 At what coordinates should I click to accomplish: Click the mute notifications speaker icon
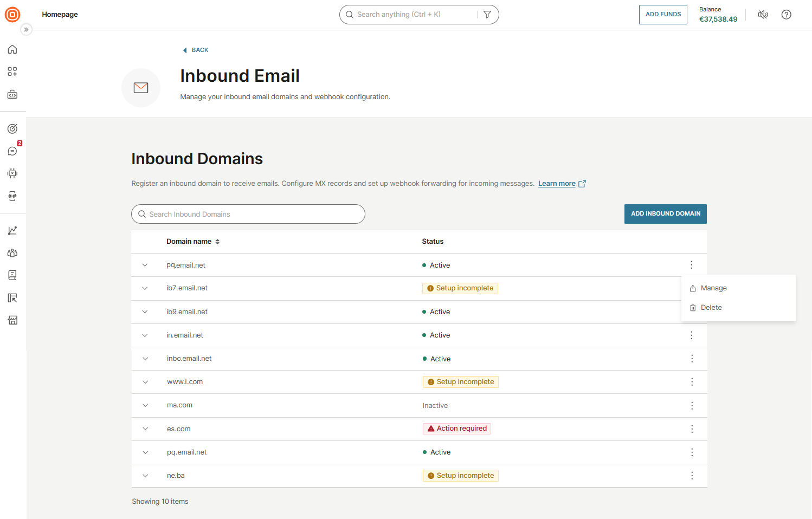pyautogui.click(x=763, y=15)
